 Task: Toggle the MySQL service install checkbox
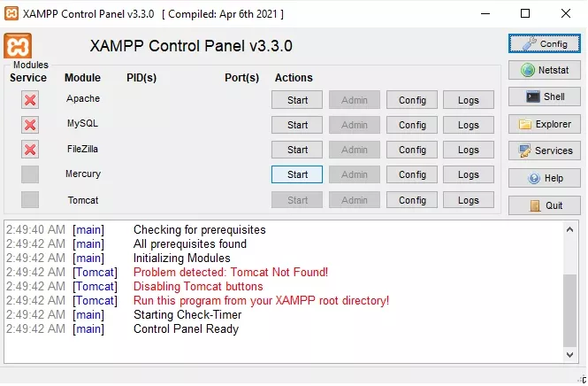pyautogui.click(x=30, y=125)
